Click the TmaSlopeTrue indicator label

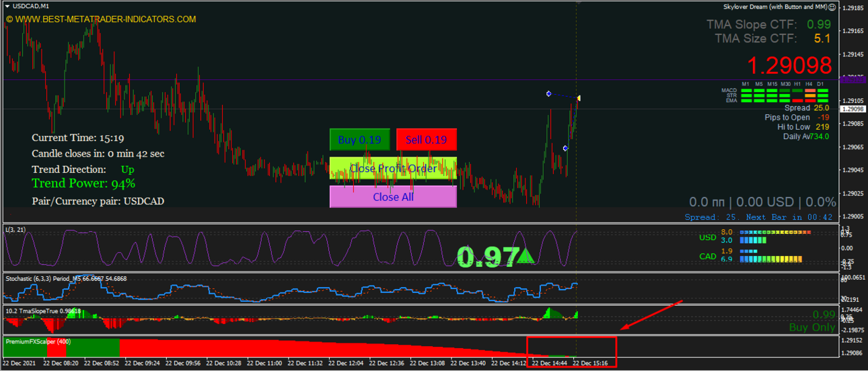point(43,311)
